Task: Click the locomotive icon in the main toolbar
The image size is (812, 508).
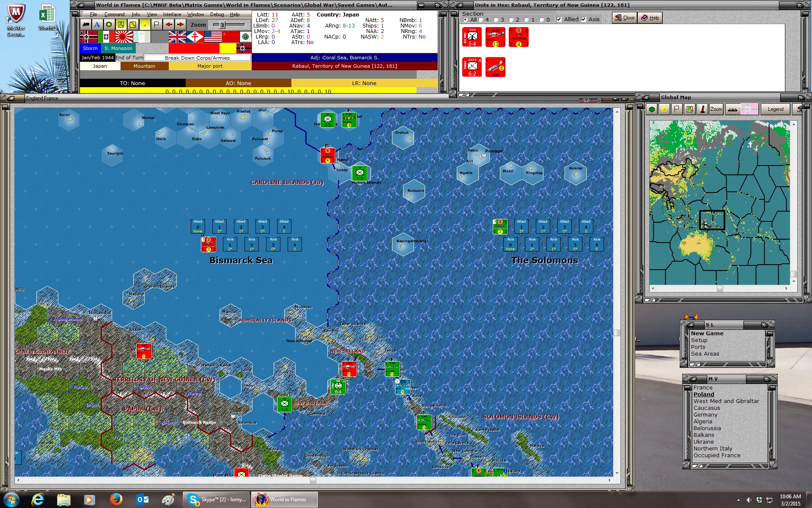Action: coord(86,25)
